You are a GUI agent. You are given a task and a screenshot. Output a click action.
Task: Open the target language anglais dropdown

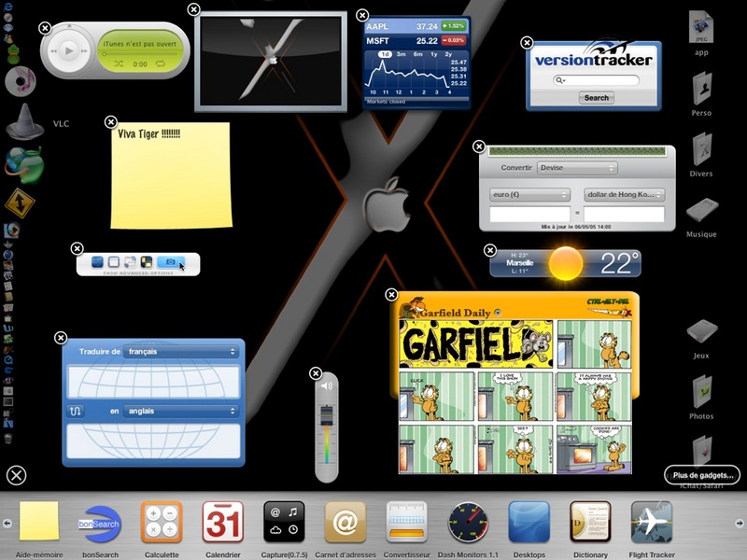point(180,411)
